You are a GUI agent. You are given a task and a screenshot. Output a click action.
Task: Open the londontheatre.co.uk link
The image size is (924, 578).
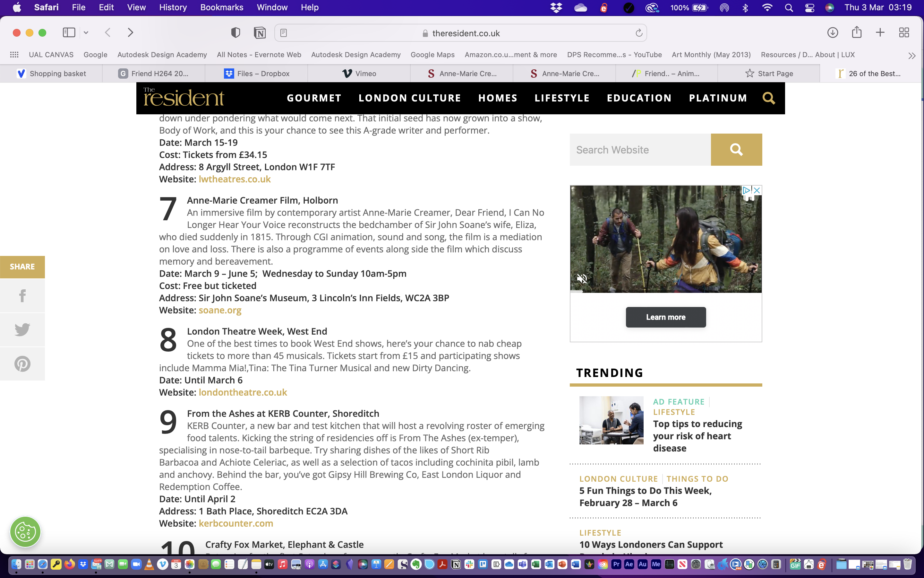click(243, 392)
